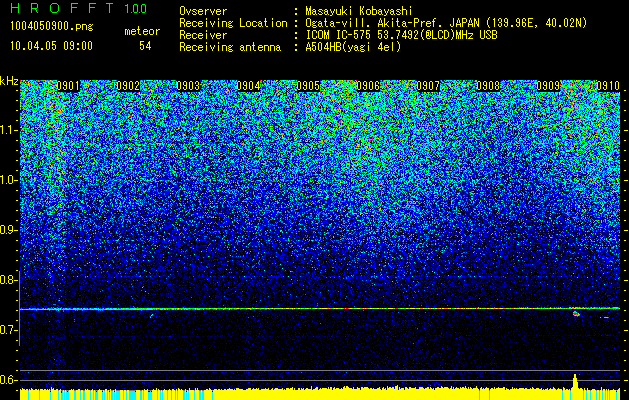The width and height of the screenshot is (629, 400).
Task: Select the 'Ovserver' field label
Action: [x=203, y=11]
